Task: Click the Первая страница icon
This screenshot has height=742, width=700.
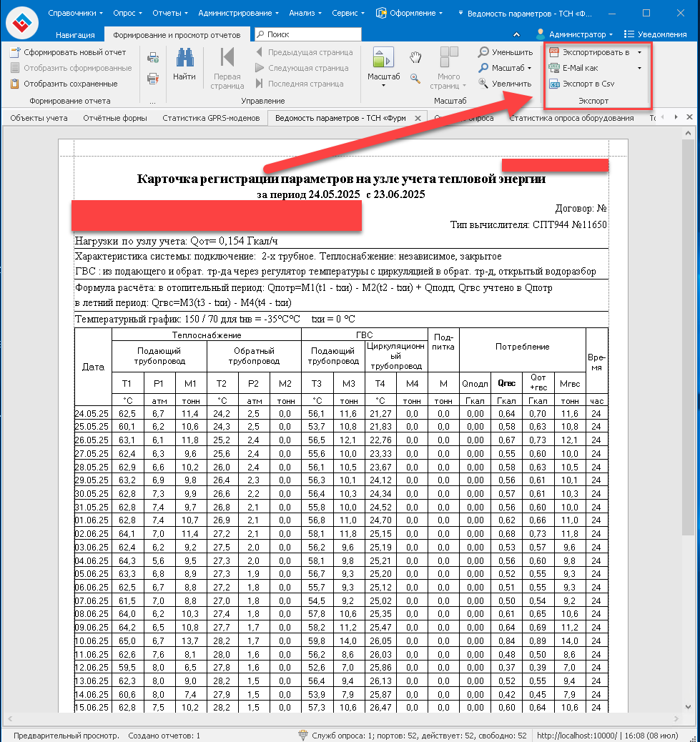Action: [227, 58]
